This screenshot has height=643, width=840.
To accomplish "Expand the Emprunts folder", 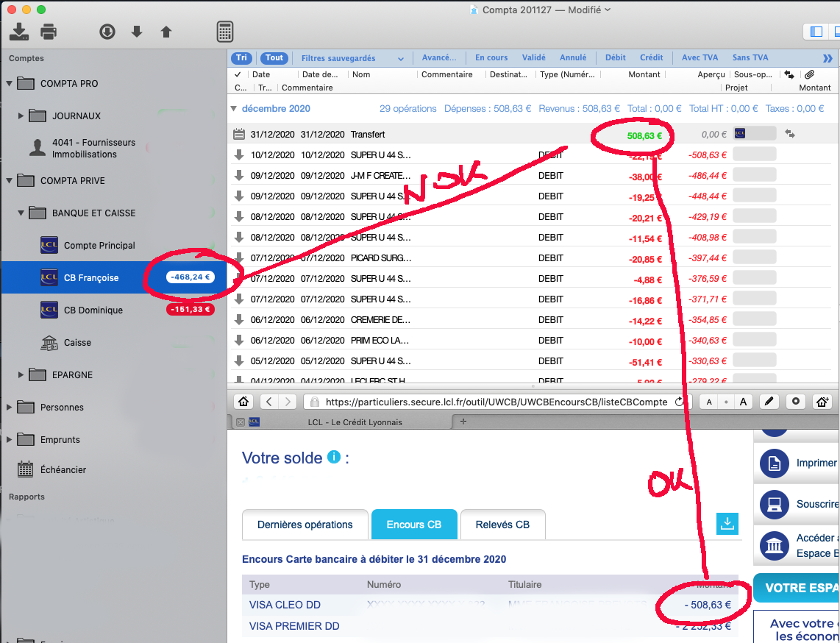I will point(9,439).
